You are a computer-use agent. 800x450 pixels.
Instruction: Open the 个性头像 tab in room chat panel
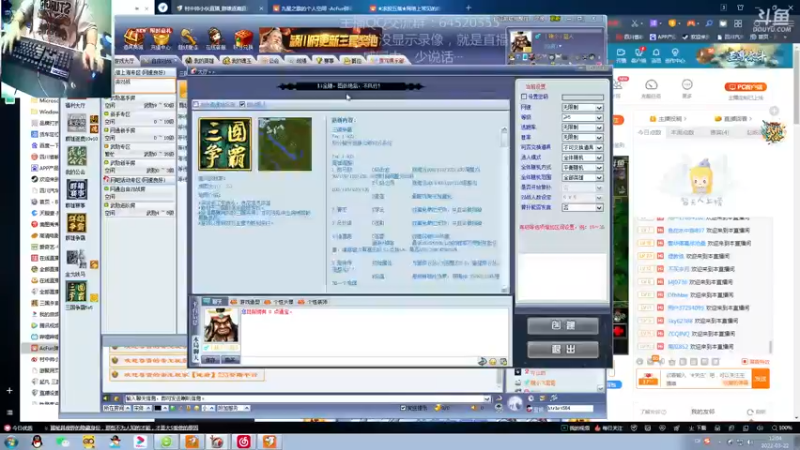click(280, 302)
